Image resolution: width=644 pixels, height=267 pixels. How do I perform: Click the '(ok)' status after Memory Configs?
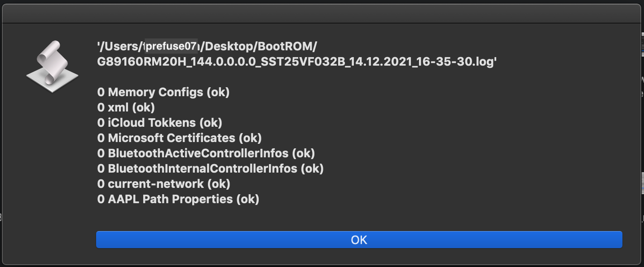coord(218,93)
